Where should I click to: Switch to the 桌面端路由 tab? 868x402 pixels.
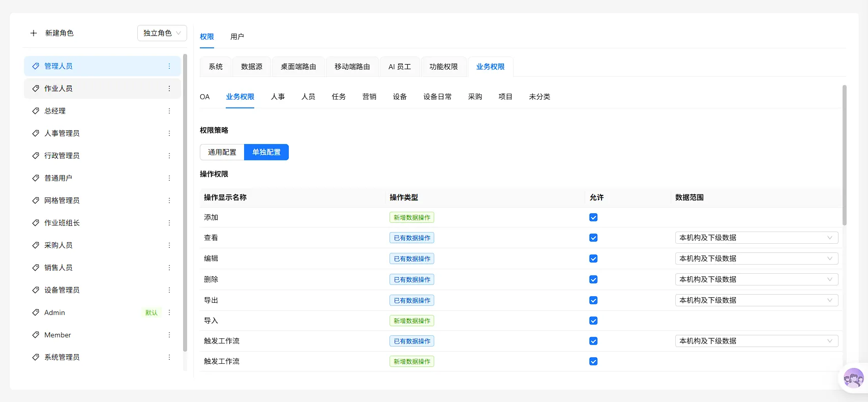point(298,67)
